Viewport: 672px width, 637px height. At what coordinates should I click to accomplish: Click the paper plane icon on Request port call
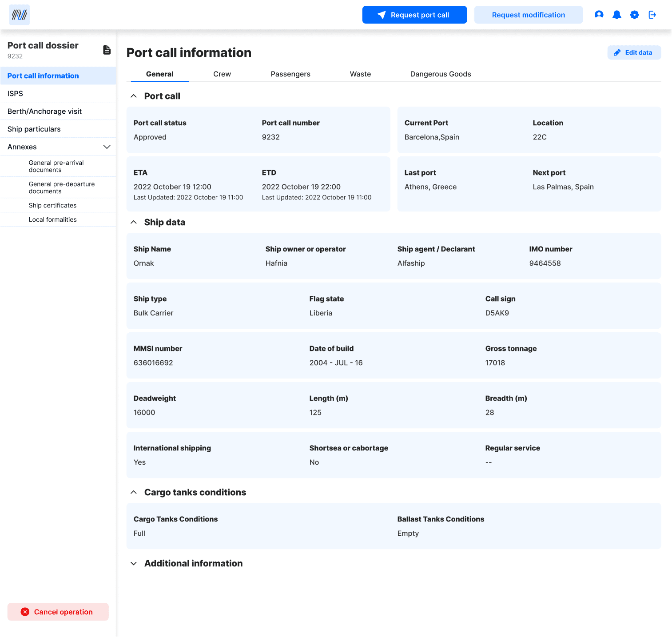point(382,15)
